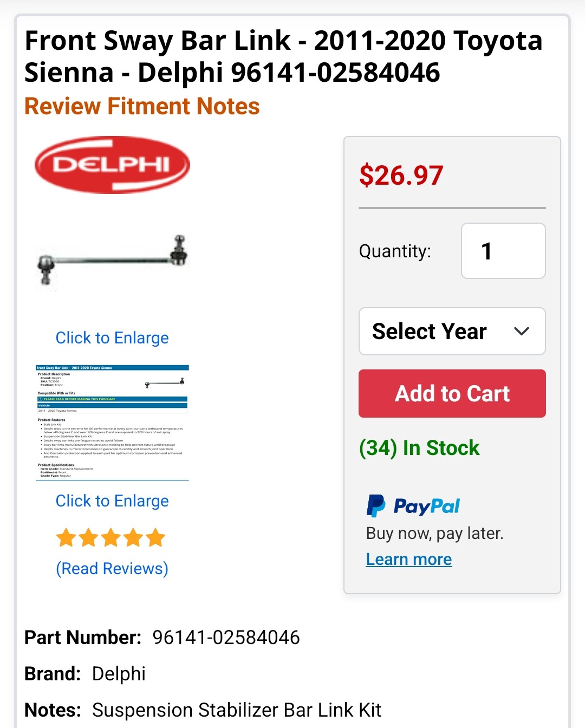Click the Suspension Stabilizer Bar Link Kit note
This screenshot has height=728, width=585.
[x=237, y=710]
